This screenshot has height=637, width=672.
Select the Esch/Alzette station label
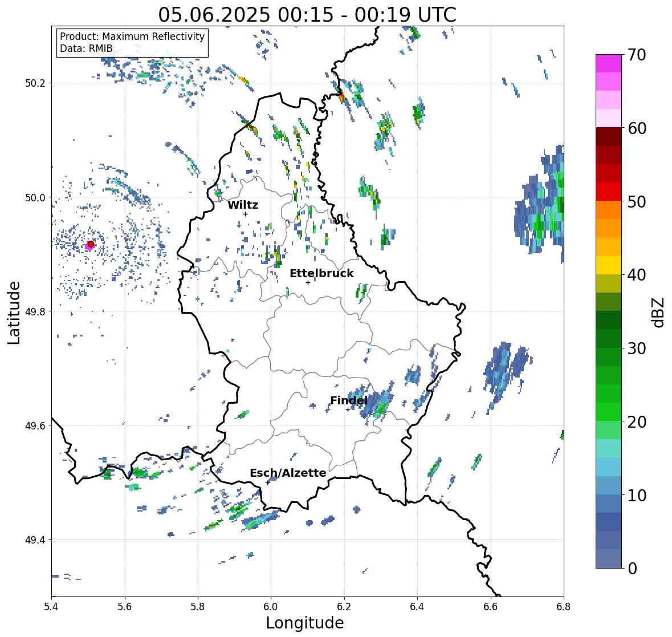[x=288, y=473]
